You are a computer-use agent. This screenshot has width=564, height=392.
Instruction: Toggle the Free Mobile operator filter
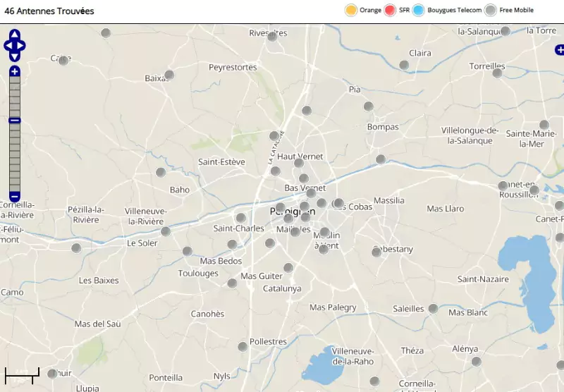tap(490, 10)
